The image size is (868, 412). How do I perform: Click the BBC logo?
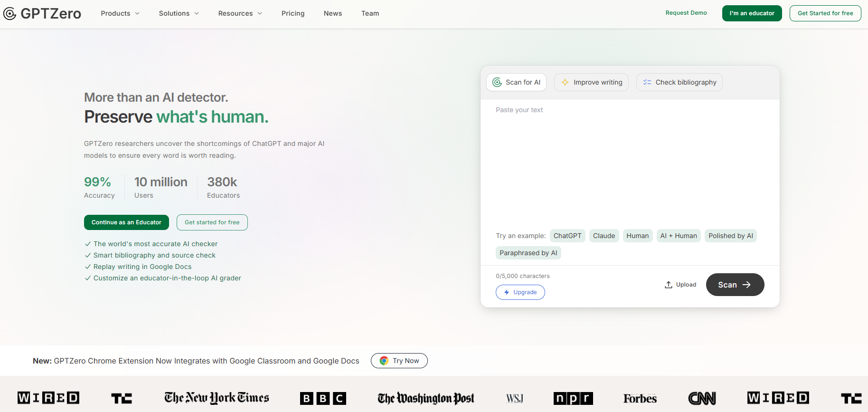[323, 398]
